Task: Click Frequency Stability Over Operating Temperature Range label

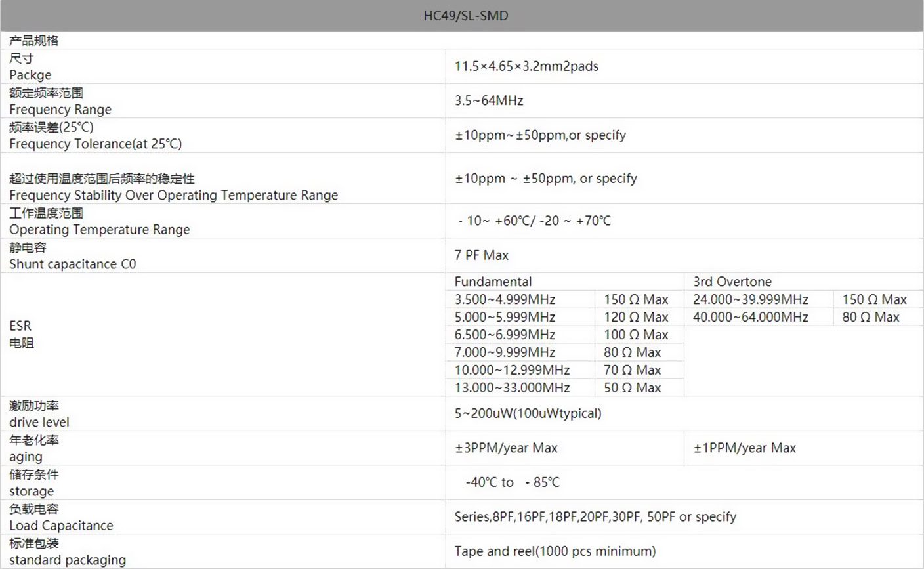Action: tap(173, 195)
